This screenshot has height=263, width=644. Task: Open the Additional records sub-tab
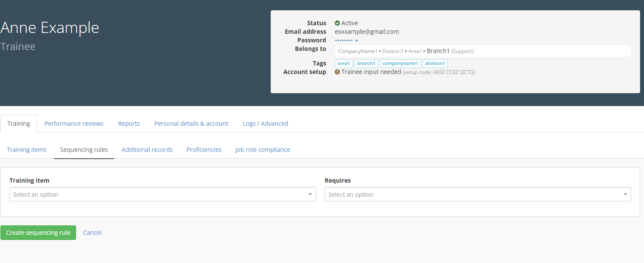click(147, 150)
